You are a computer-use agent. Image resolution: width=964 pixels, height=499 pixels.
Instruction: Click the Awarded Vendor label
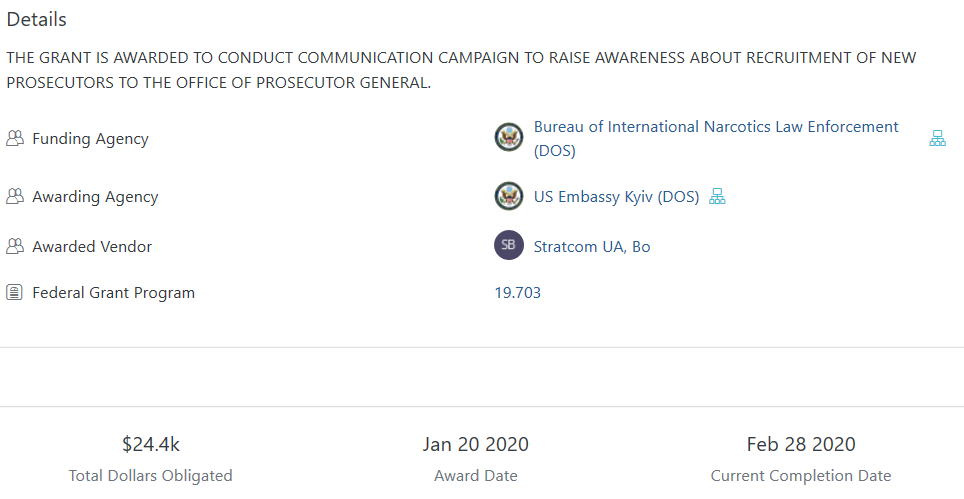pos(92,246)
